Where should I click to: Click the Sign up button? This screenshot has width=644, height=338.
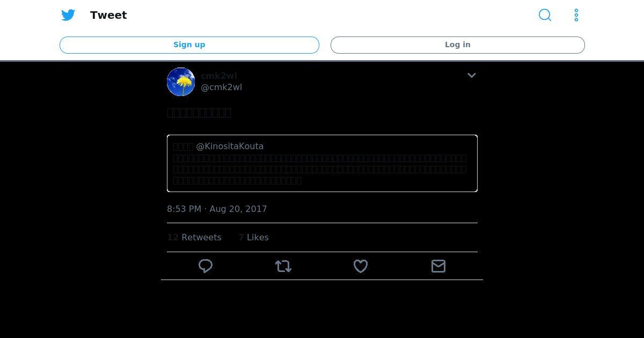189,45
